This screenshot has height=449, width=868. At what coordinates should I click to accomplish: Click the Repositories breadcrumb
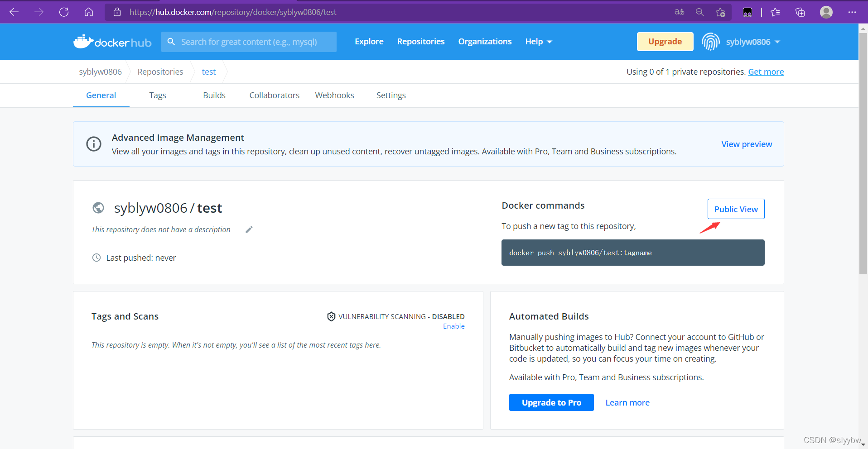(160, 72)
